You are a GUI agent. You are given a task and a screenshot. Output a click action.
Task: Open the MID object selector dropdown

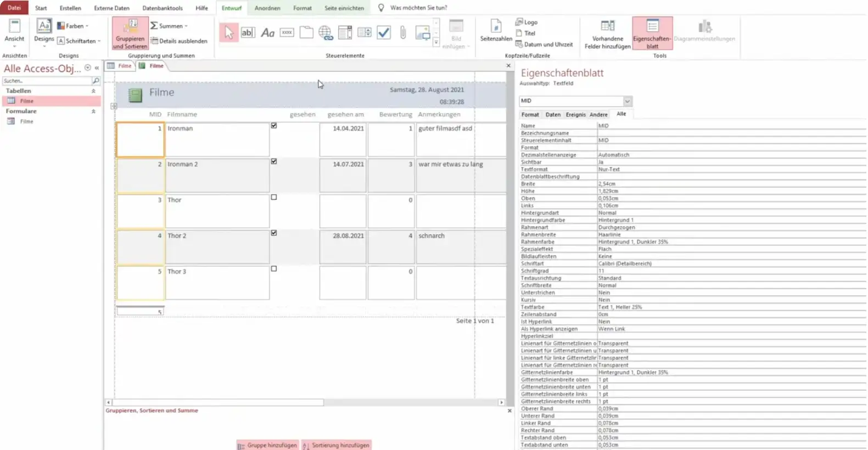pyautogui.click(x=627, y=101)
